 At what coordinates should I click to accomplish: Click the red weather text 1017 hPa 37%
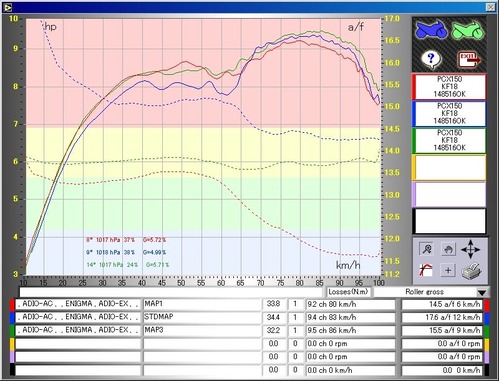[115, 240]
